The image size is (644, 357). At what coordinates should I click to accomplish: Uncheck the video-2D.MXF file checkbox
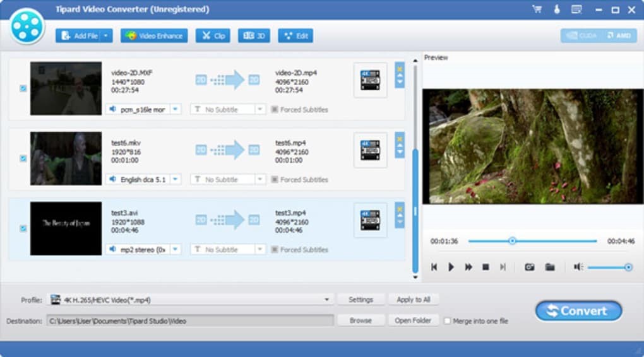[x=23, y=88]
